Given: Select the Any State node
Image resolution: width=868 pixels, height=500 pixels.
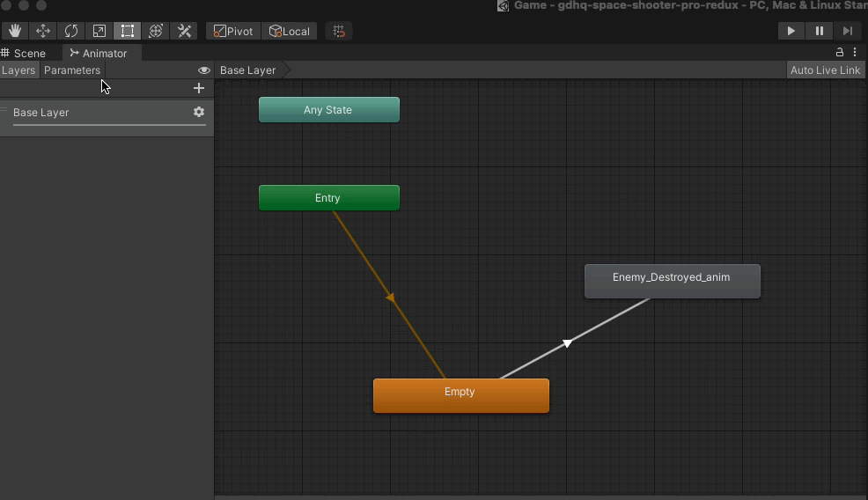Looking at the screenshot, I should [x=329, y=110].
